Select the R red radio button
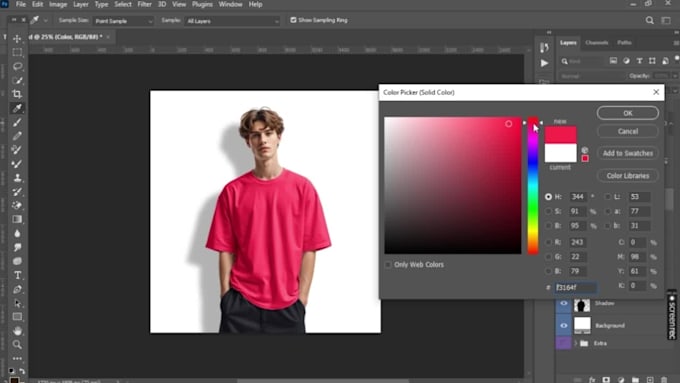The height and width of the screenshot is (383, 680). 548,242
